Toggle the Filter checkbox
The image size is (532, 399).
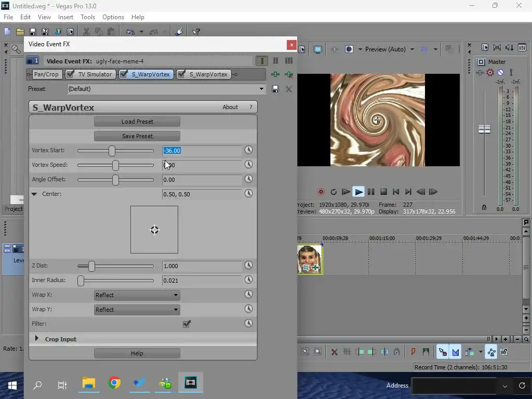[187, 324]
